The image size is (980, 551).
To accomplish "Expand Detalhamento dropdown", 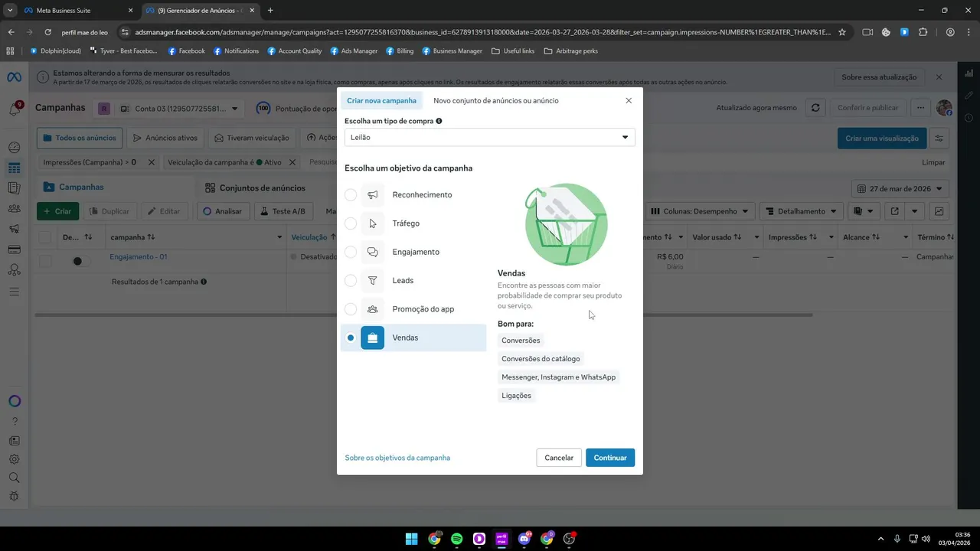I will pos(802,211).
